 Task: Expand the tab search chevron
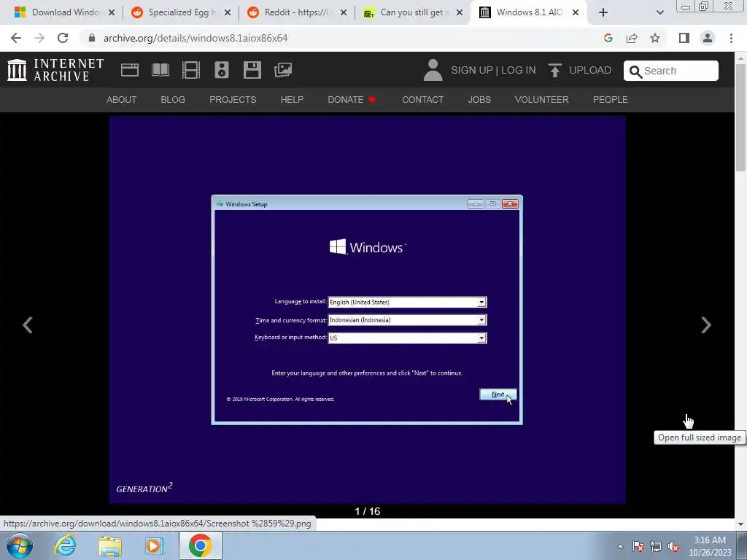[x=659, y=12]
